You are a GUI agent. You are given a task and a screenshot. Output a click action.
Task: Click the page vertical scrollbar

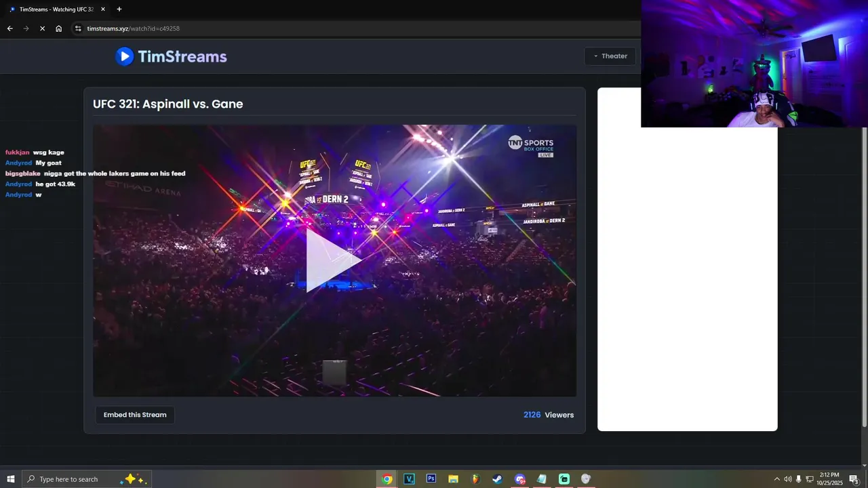(x=864, y=277)
